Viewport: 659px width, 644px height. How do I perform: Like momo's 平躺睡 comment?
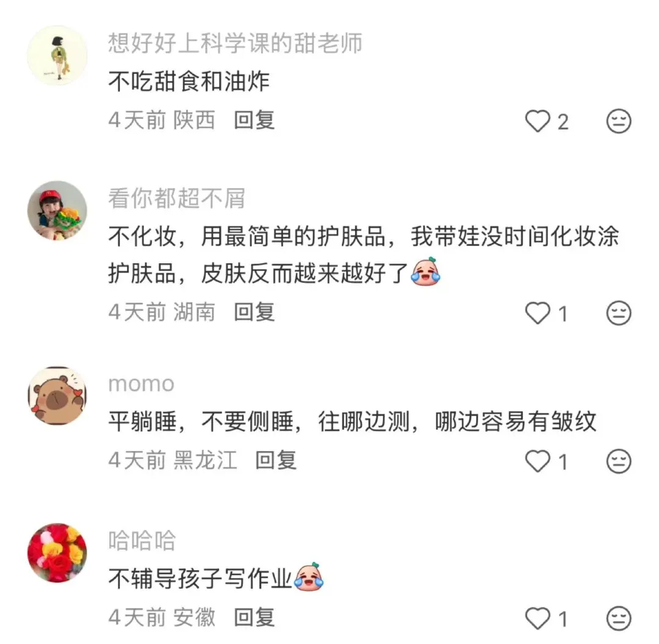pyautogui.click(x=538, y=461)
